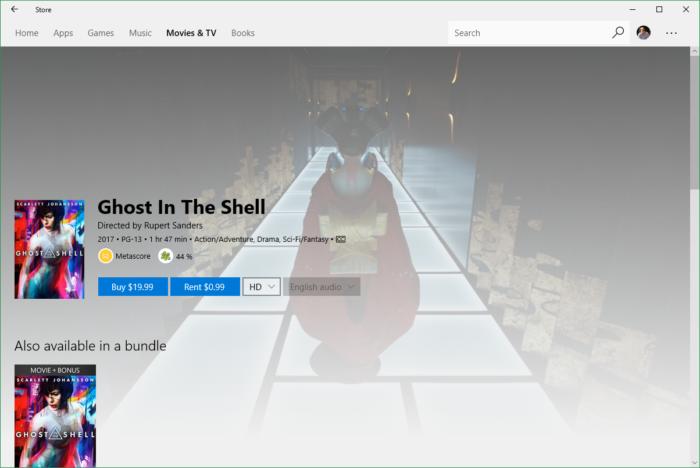Switch to the Games tab
The width and height of the screenshot is (700, 468).
coord(100,33)
